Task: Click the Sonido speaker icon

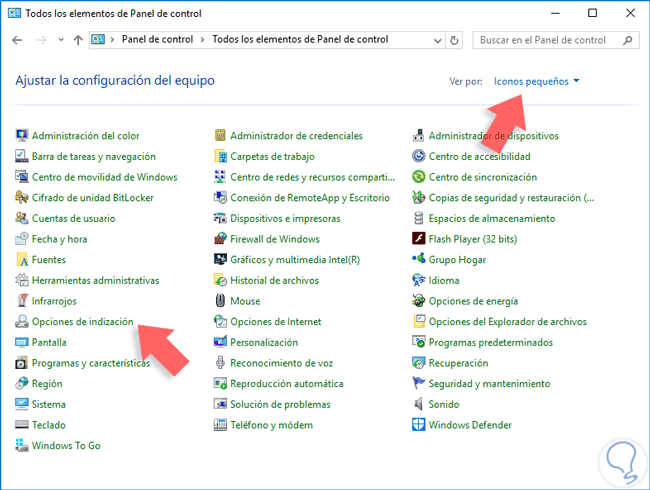Action: [419, 404]
